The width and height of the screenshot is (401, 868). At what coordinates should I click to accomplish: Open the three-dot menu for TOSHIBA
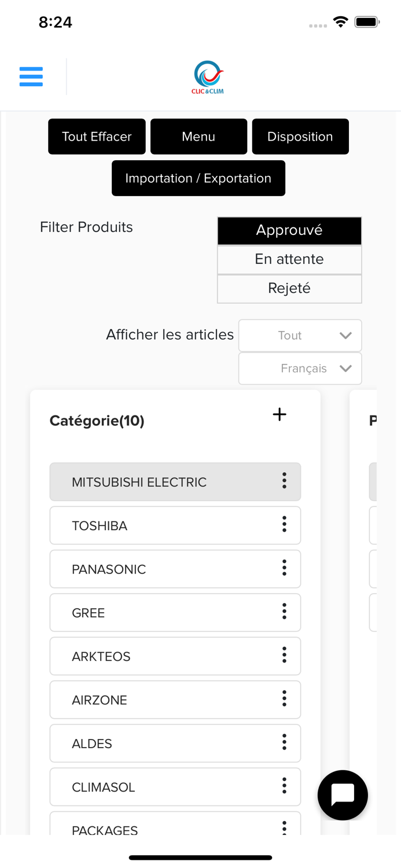click(x=284, y=525)
